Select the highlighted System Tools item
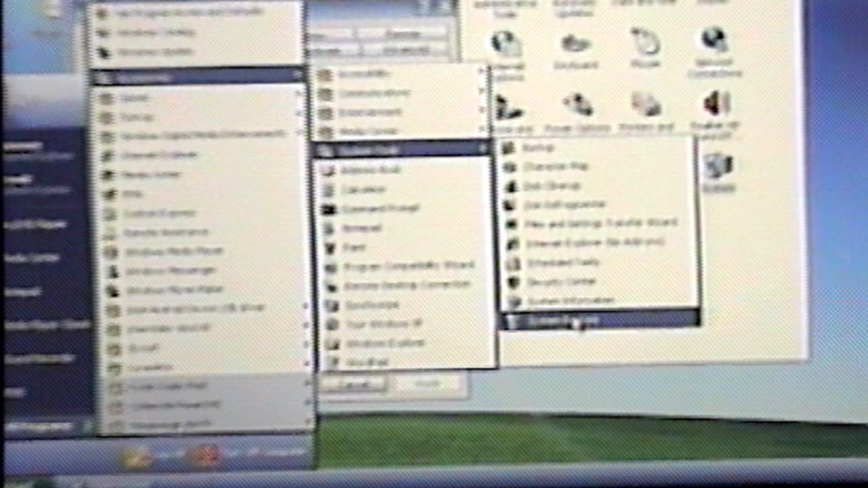 point(403,150)
